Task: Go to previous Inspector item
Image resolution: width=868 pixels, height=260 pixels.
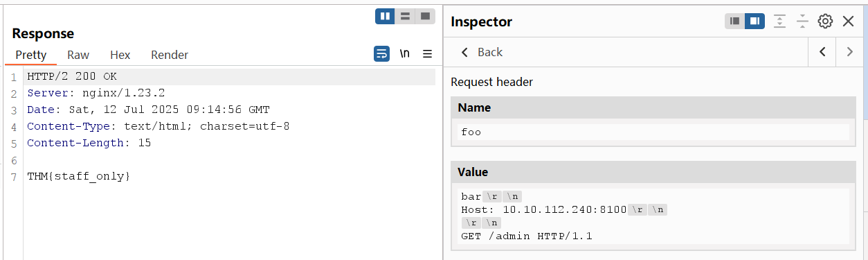Action: coord(822,52)
